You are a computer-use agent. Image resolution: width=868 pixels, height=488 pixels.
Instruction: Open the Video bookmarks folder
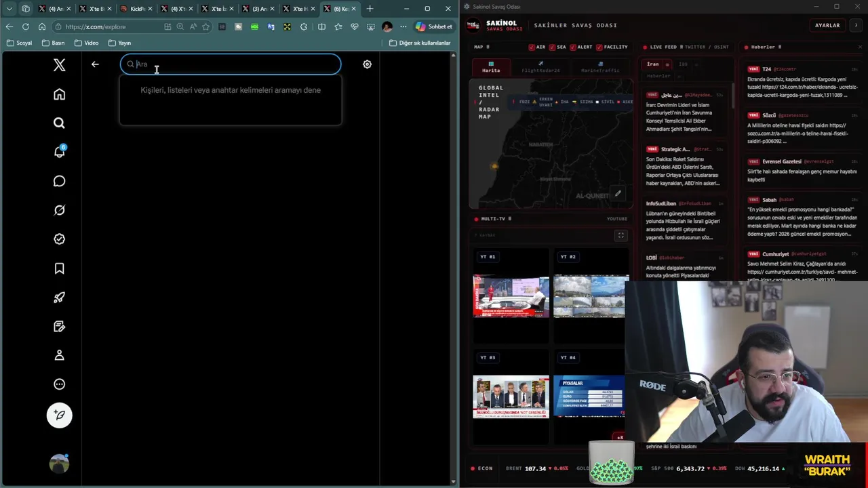tap(86, 43)
